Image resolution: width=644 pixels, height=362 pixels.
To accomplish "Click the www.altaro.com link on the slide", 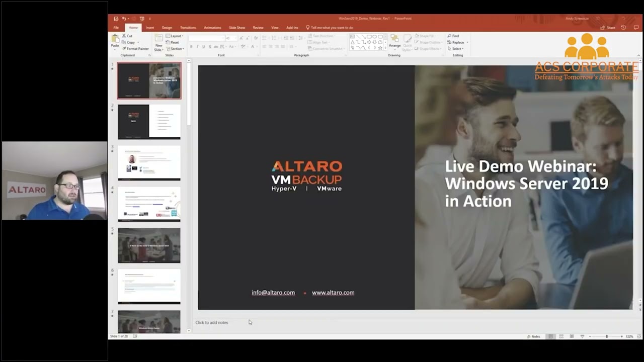I will point(333,293).
